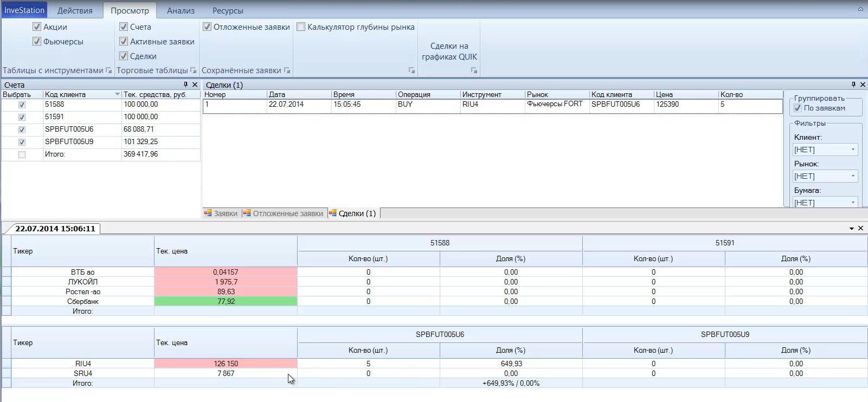Enable Калькулятор глубины рынка checkbox
Image resolution: width=868 pixels, height=402 pixels.
point(301,27)
